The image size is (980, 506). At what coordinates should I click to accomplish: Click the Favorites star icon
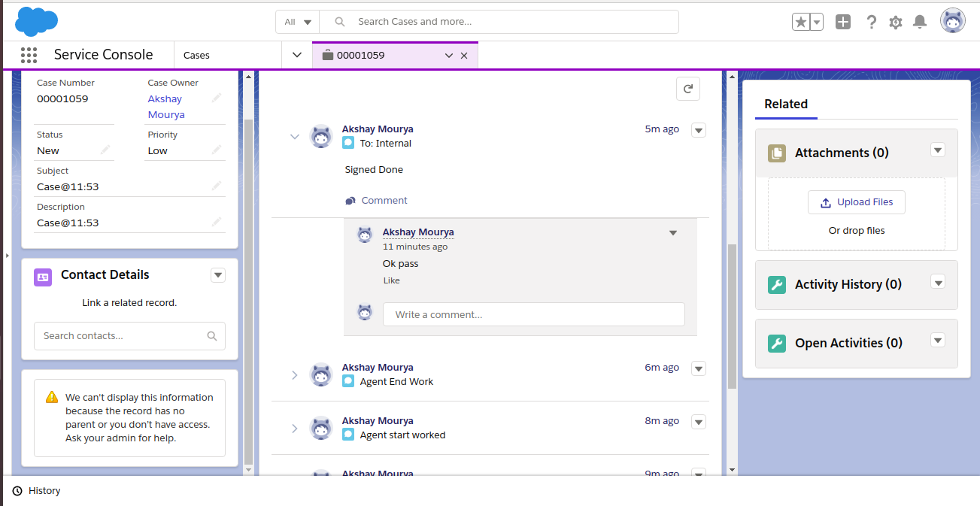point(801,22)
